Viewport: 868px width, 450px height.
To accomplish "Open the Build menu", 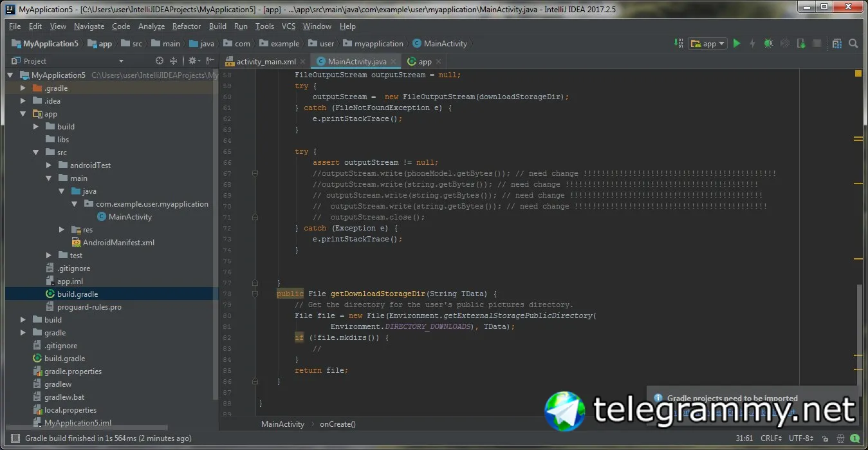I will pyautogui.click(x=217, y=26).
